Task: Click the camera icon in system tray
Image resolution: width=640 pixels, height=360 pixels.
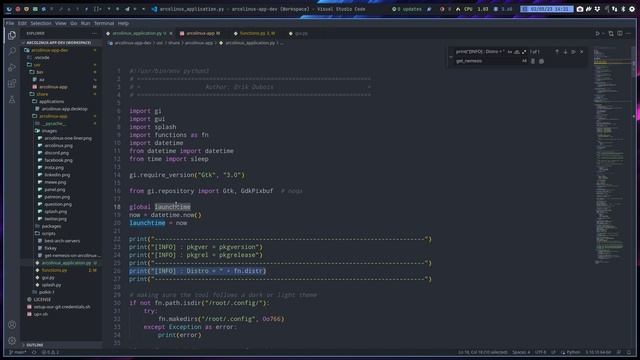Action: tap(580, 9)
